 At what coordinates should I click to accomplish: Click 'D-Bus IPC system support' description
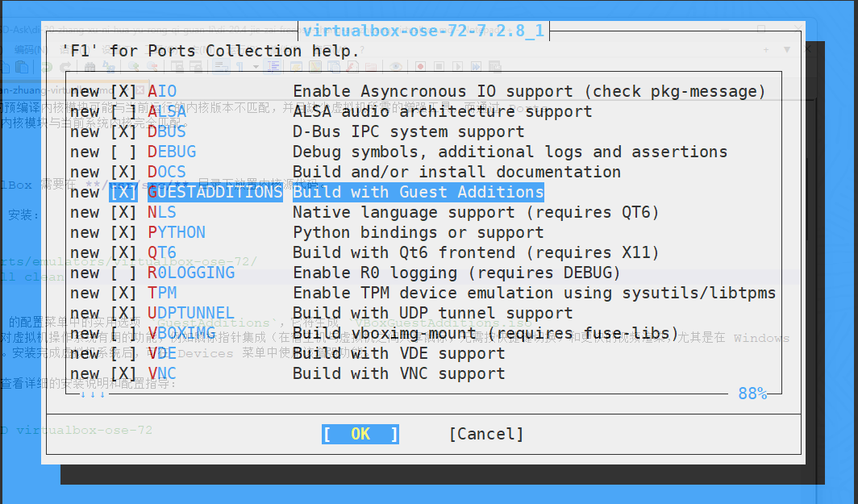[x=408, y=132]
